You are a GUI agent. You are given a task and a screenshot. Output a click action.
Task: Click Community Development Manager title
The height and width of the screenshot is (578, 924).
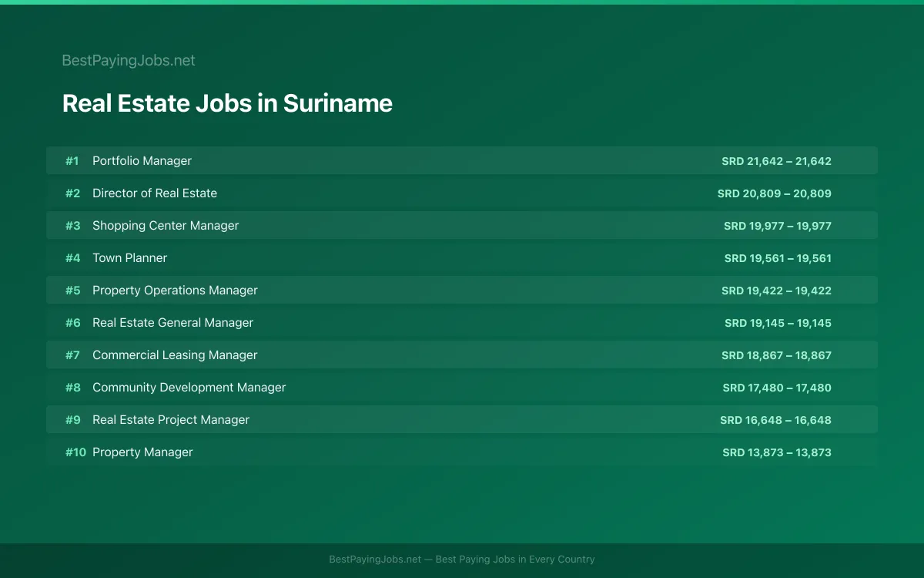(189, 388)
